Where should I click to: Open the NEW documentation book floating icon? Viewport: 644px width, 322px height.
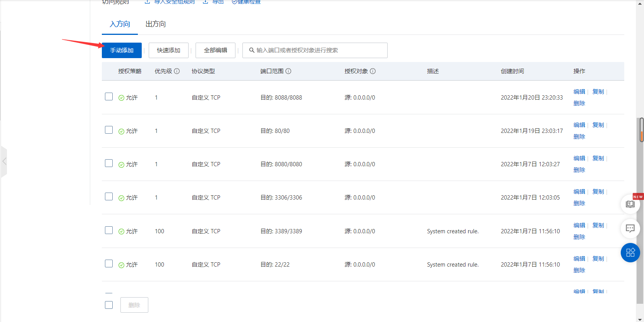[x=630, y=204]
